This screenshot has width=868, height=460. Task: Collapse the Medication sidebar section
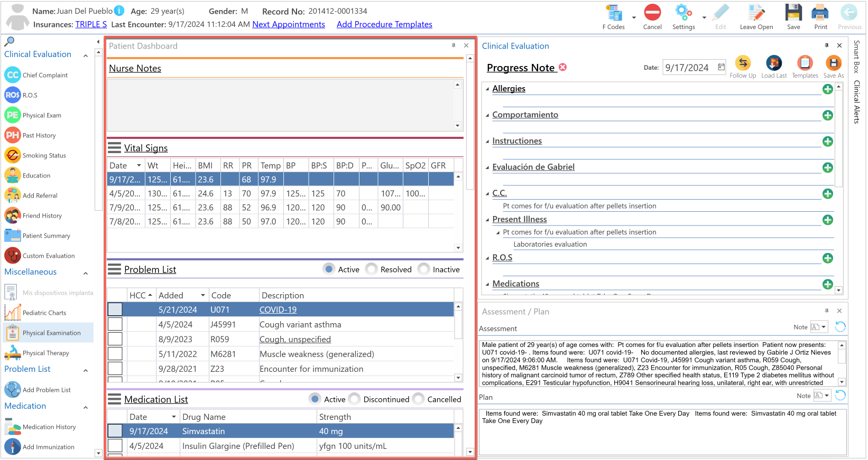(x=86, y=407)
